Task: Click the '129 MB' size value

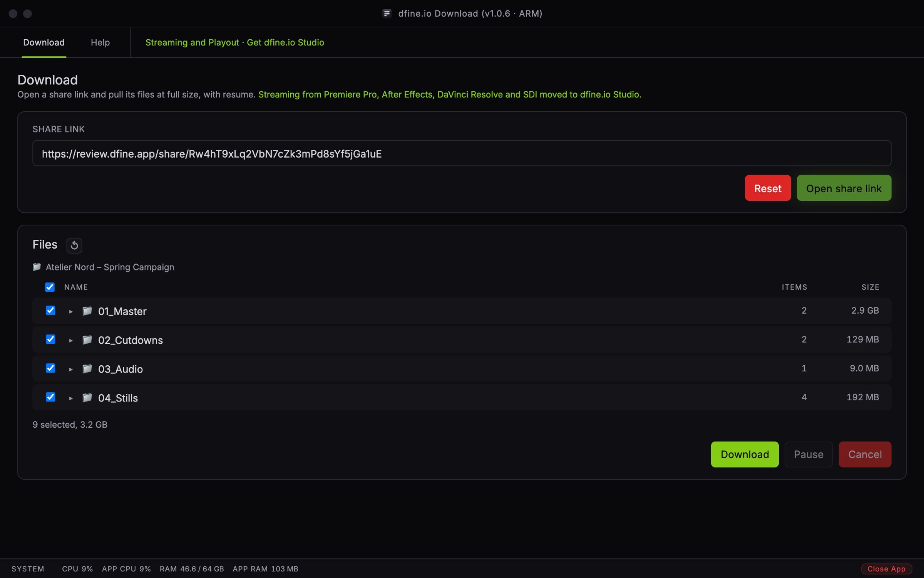Action: point(863,339)
